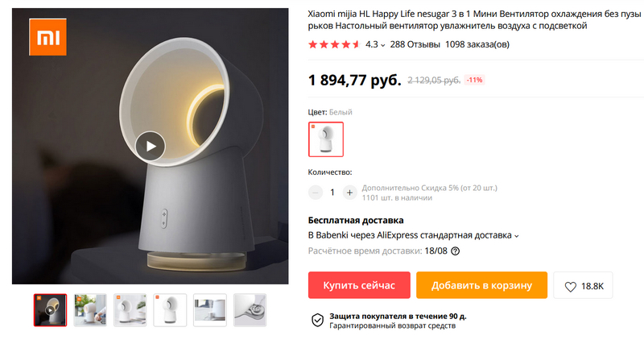Viewport: 644px width, 344px height.
Task: Open delivery time help question mark
Action: (455, 251)
